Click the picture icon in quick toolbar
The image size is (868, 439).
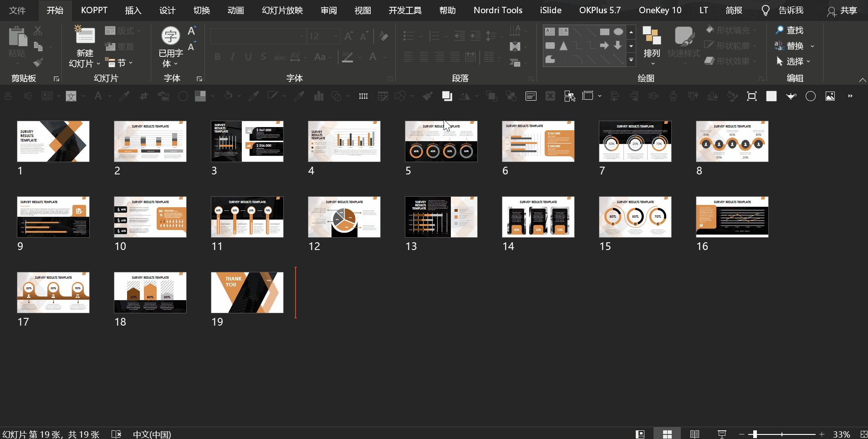tap(830, 96)
